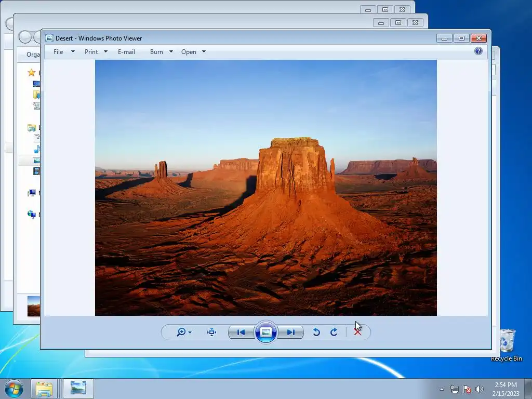Select Network icon in Explorer sidebar

(x=32, y=214)
